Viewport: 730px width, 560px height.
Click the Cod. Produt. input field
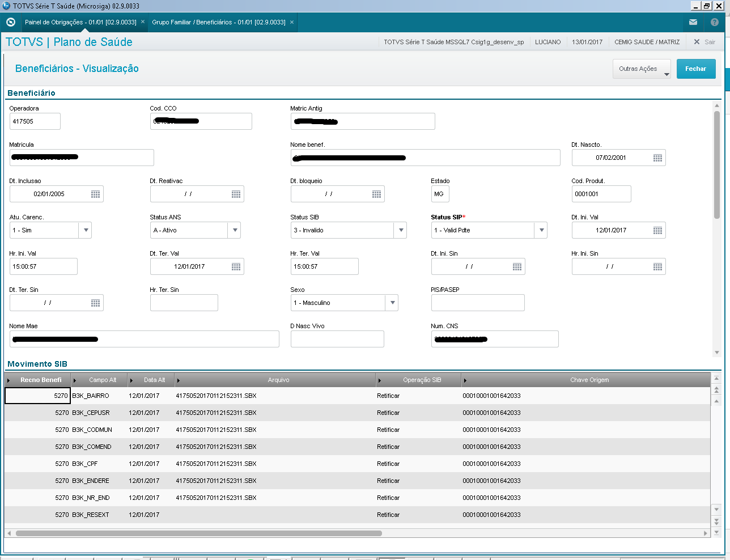coord(601,194)
